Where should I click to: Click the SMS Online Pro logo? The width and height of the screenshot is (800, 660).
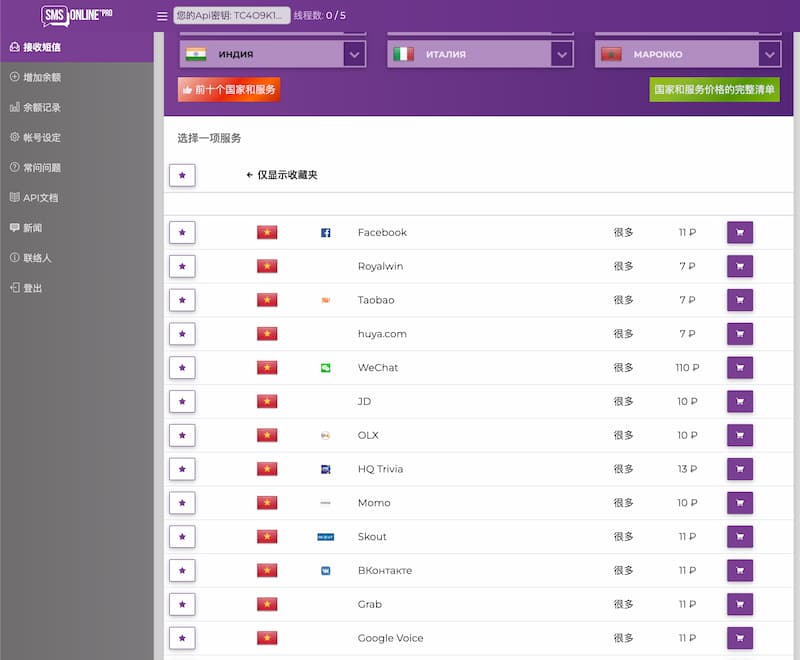pyautogui.click(x=77, y=15)
